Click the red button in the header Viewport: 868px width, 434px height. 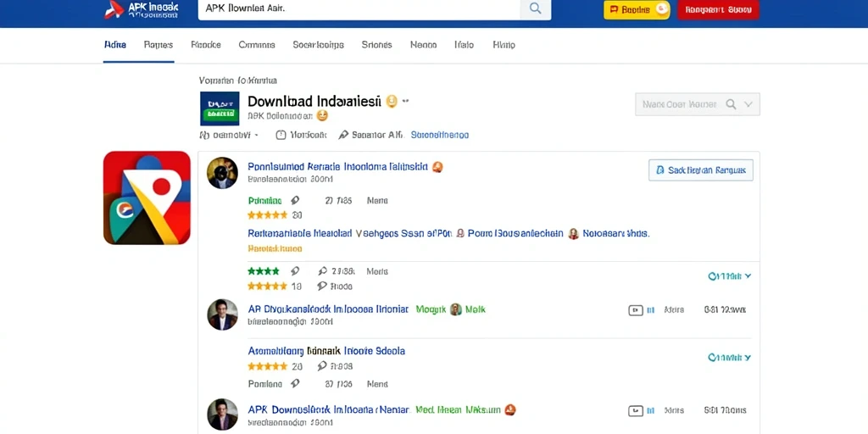pyautogui.click(x=718, y=9)
